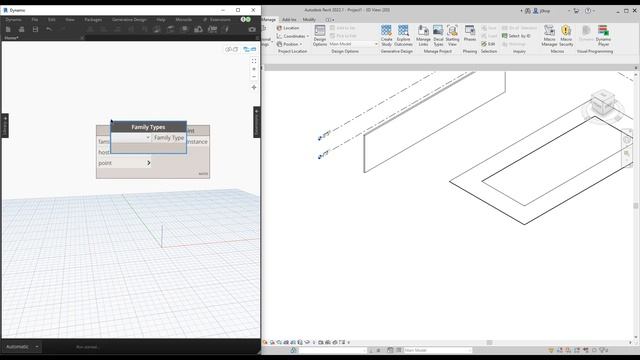
Task: Open Coordinates dropdown in Revit ribbon
Action: (293, 36)
